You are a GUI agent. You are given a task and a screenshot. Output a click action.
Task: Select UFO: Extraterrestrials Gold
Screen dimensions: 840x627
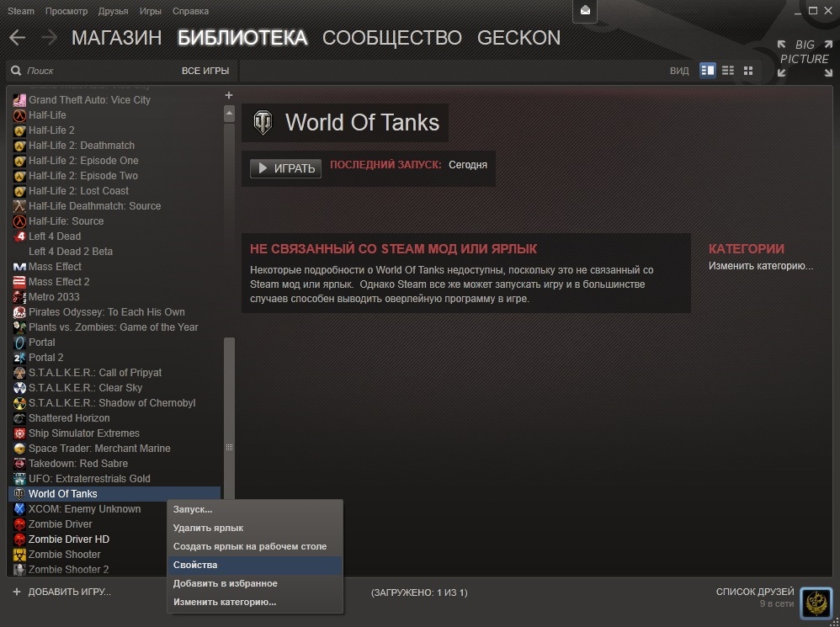[115, 479]
